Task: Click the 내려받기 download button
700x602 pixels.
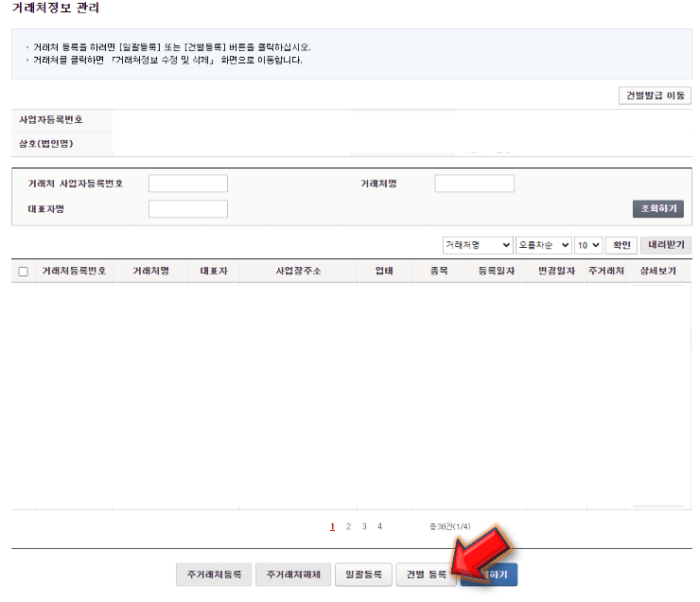Action: click(x=666, y=245)
